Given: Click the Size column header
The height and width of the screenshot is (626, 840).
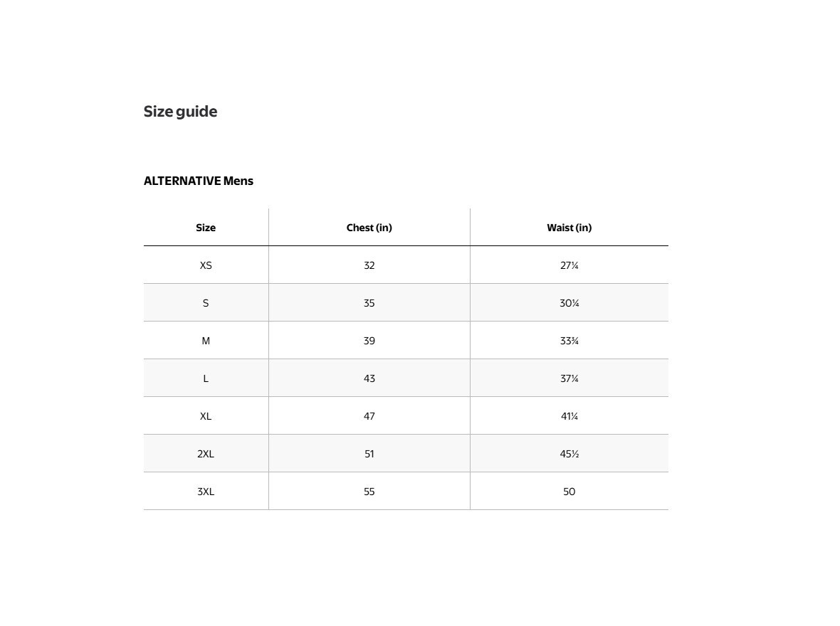Looking at the screenshot, I should 206,228.
